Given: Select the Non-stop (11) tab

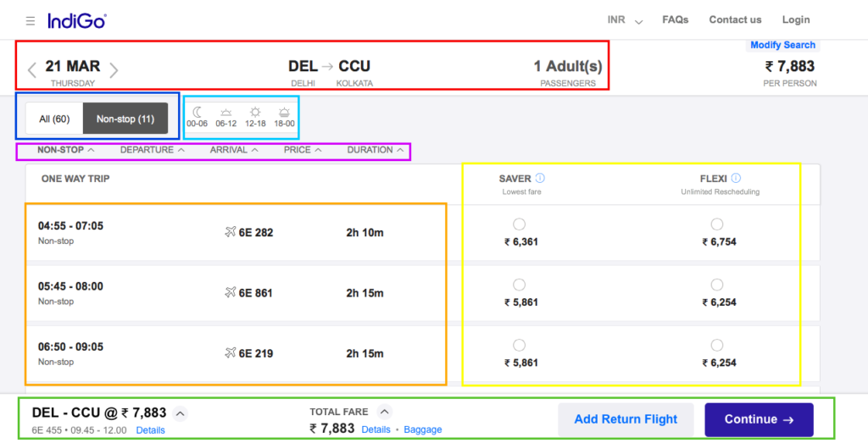Looking at the screenshot, I should pos(125,119).
